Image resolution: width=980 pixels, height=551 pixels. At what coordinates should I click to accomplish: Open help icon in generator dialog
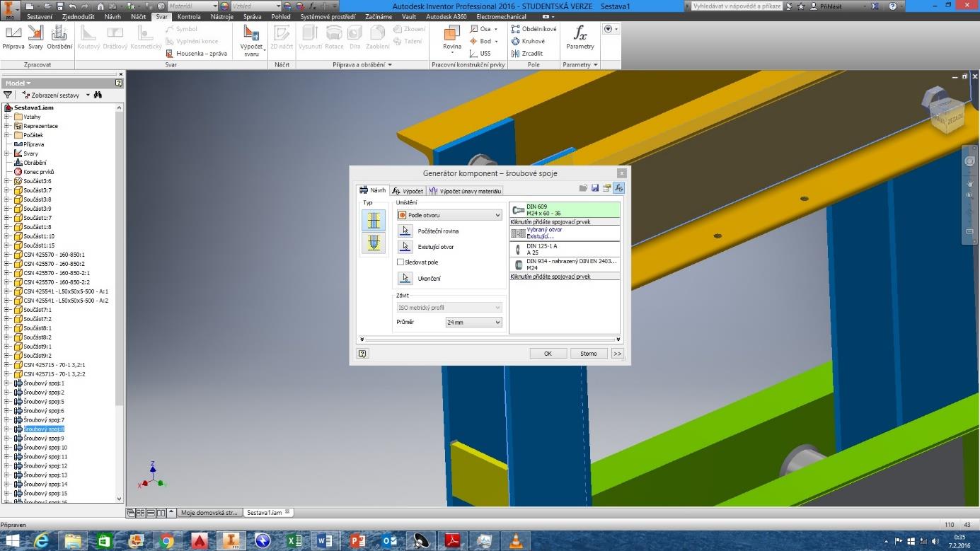click(x=363, y=353)
